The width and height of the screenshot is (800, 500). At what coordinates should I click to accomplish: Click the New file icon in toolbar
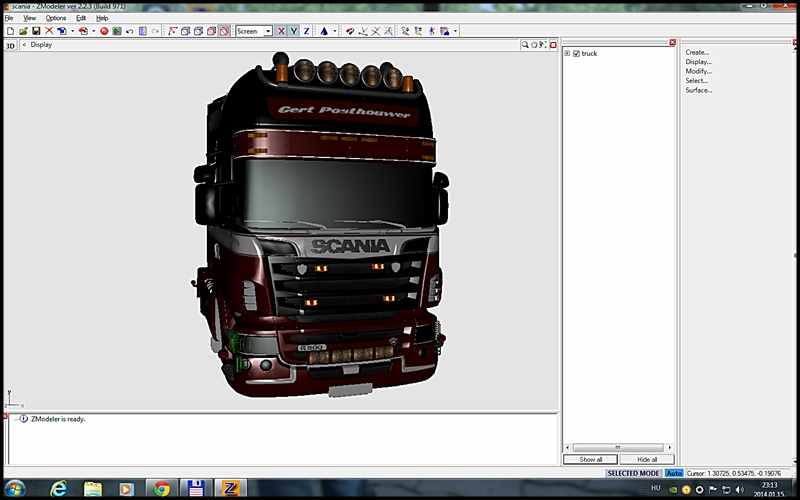pyautogui.click(x=9, y=31)
